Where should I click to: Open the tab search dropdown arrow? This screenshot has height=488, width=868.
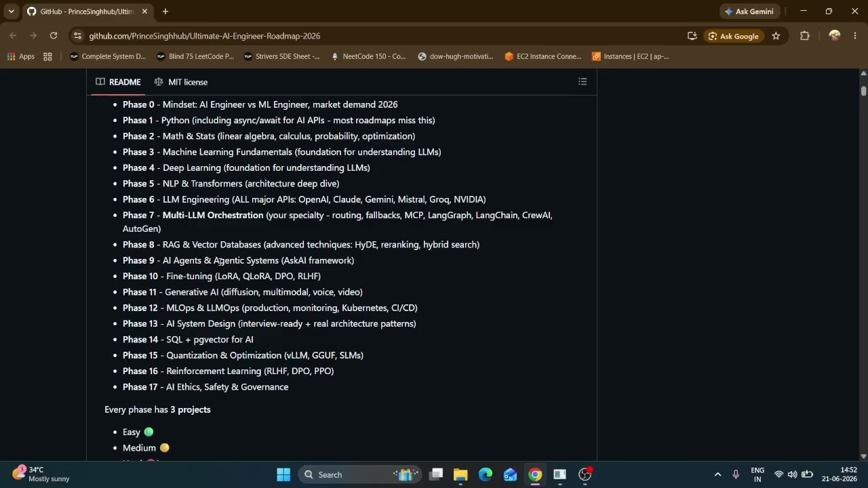11,12
